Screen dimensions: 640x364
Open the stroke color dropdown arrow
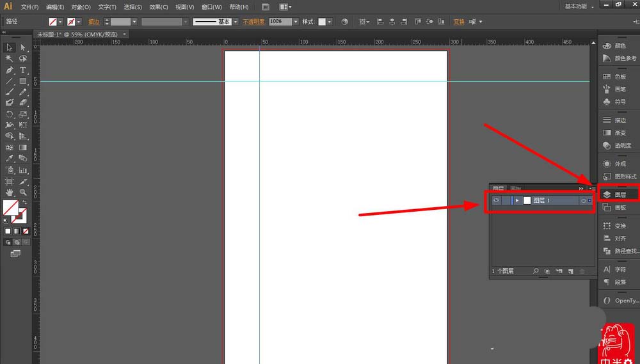click(79, 22)
